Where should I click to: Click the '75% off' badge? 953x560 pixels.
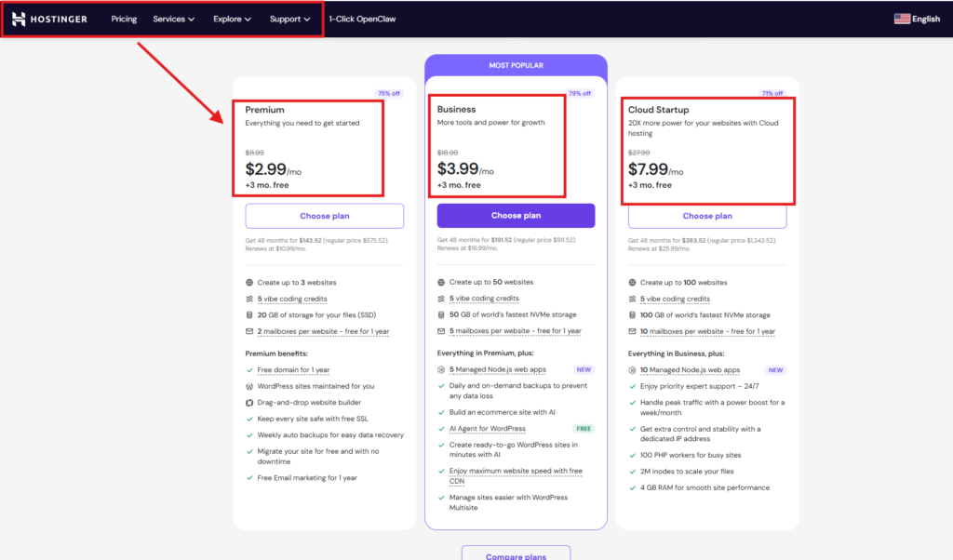tap(389, 94)
